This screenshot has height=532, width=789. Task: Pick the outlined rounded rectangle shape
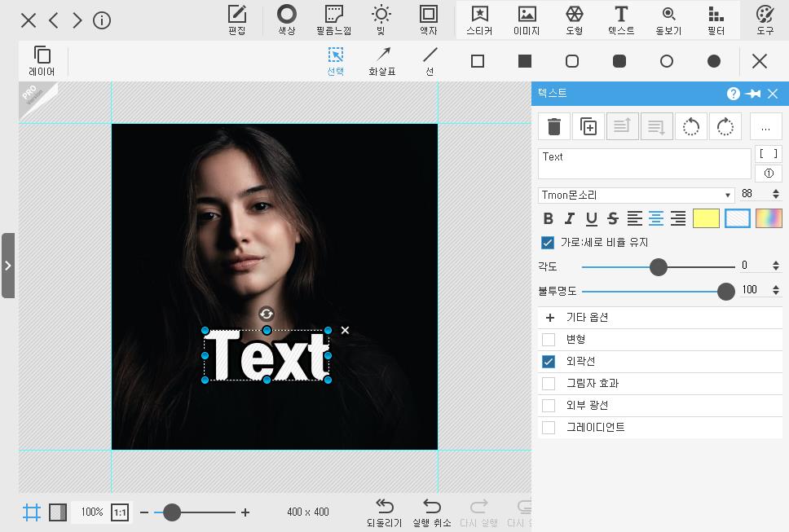[x=572, y=61]
